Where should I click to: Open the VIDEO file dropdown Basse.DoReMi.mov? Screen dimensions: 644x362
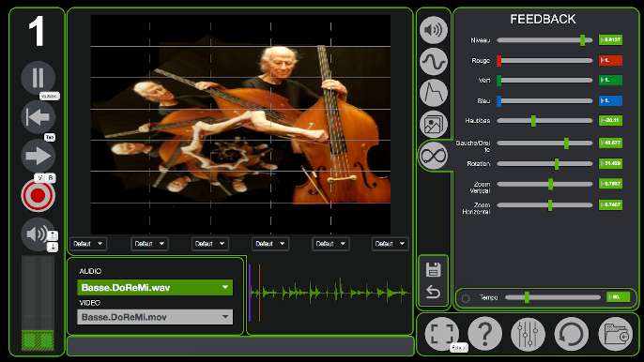click(x=155, y=317)
